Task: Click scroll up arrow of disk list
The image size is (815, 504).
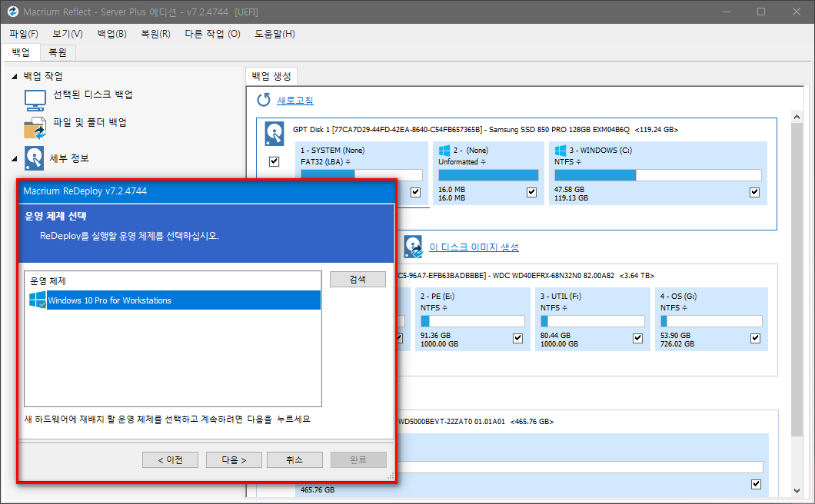Action: tap(797, 117)
